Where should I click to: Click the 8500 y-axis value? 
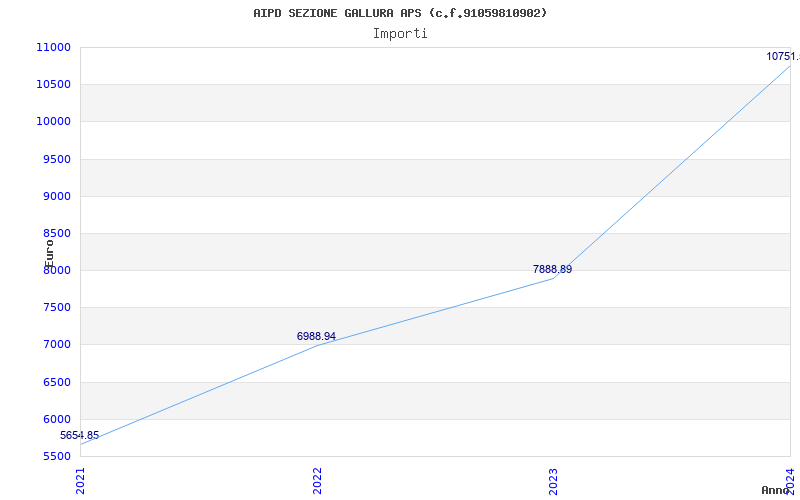[x=56, y=234]
